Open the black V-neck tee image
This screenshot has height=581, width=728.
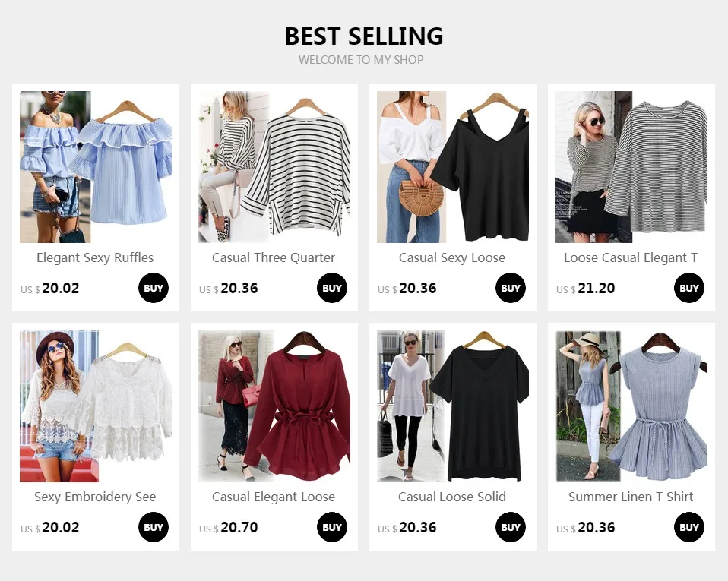pyautogui.click(x=453, y=406)
